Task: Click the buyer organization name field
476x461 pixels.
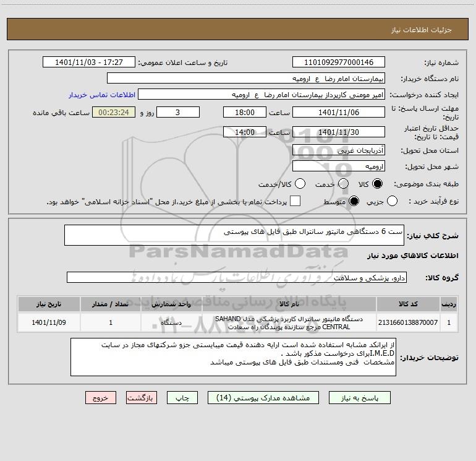Action: point(246,79)
